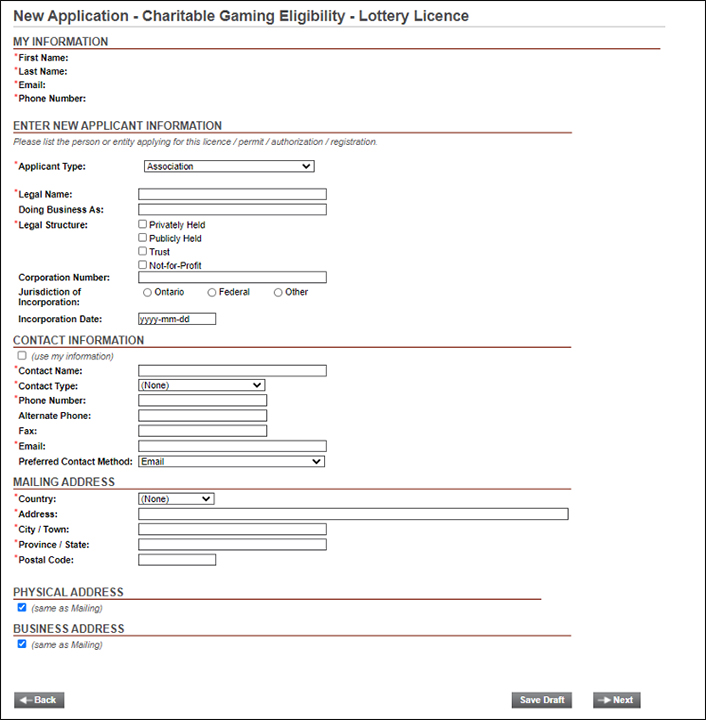The height and width of the screenshot is (720, 706).
Task: Click the Alternate Phone field
Action: [202, 416]
